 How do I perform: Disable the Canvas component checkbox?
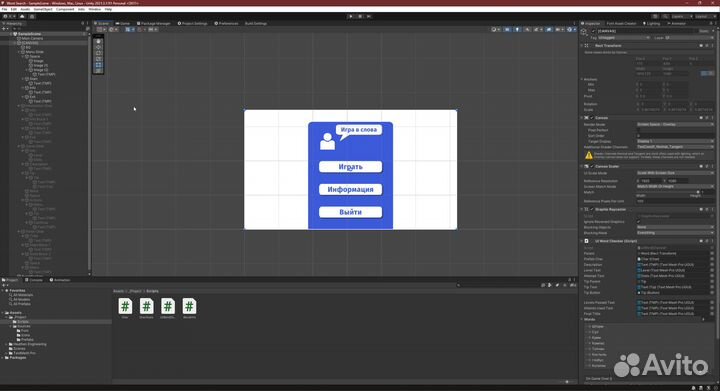click(x=592, y=118)
